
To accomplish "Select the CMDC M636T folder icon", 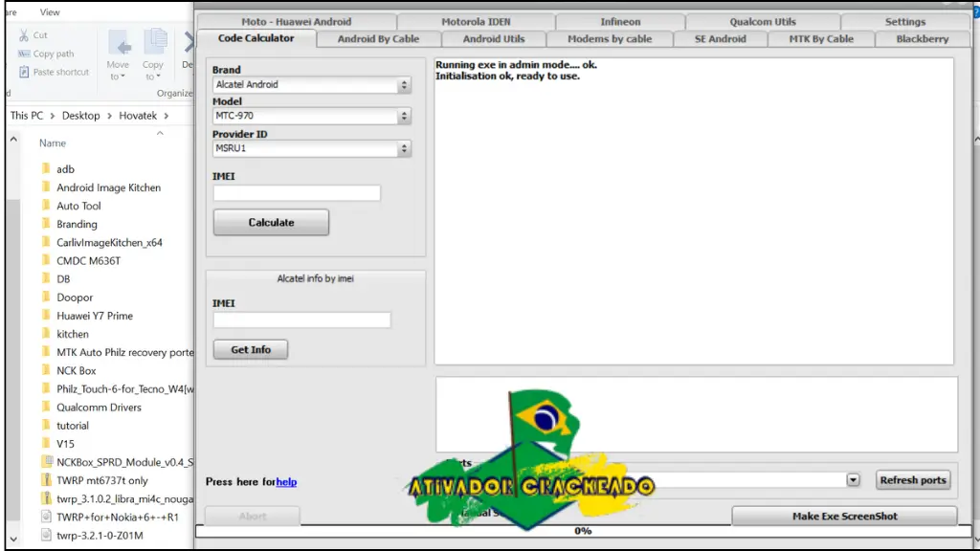I will click(46, 260).
